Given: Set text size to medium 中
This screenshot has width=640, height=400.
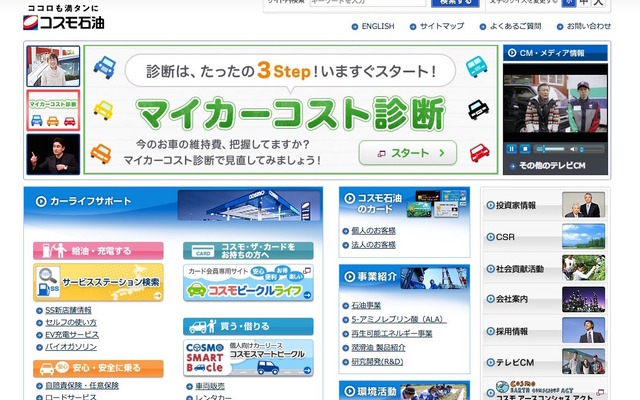Looking at the screenshot, I should click(584, 2).
